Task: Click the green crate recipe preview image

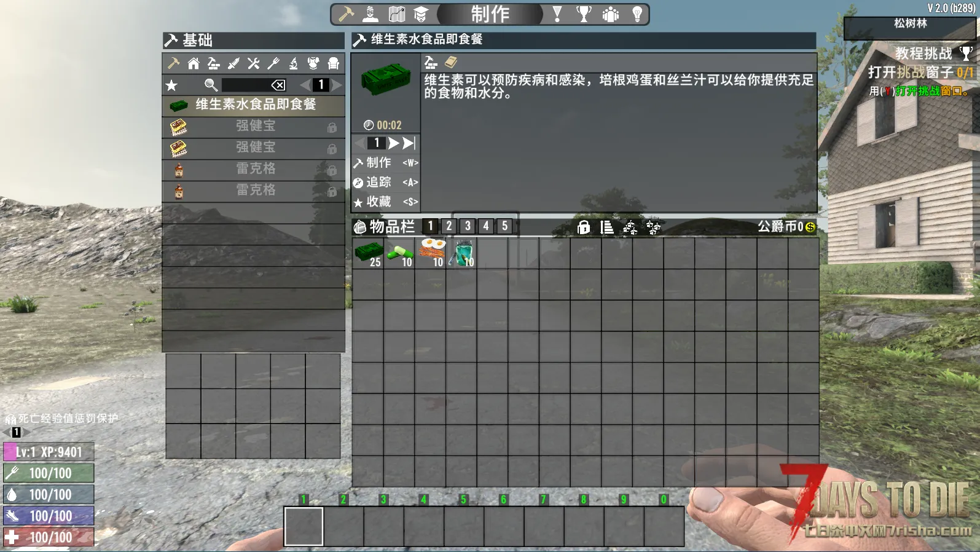Action: click(385, 80)
